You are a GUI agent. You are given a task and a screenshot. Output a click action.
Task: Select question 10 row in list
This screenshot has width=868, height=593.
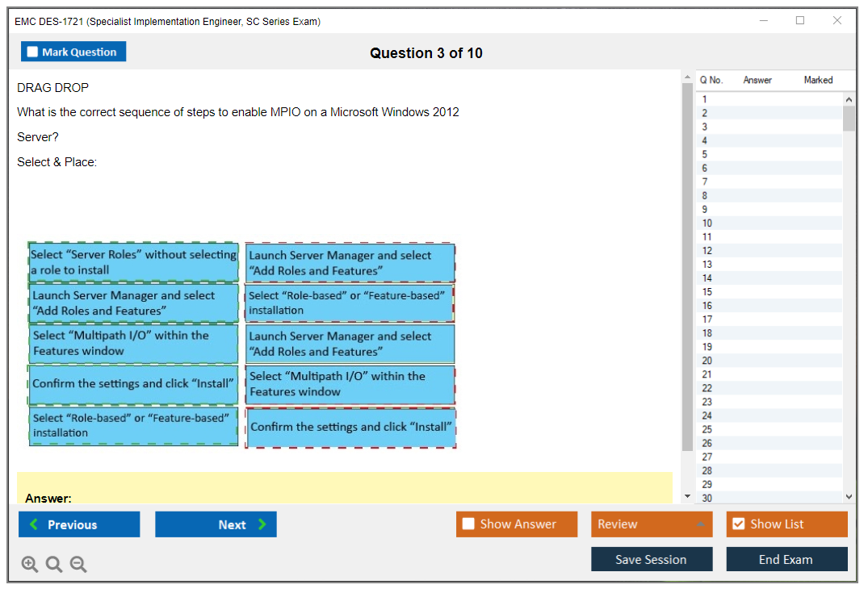(x=769, y=223)
